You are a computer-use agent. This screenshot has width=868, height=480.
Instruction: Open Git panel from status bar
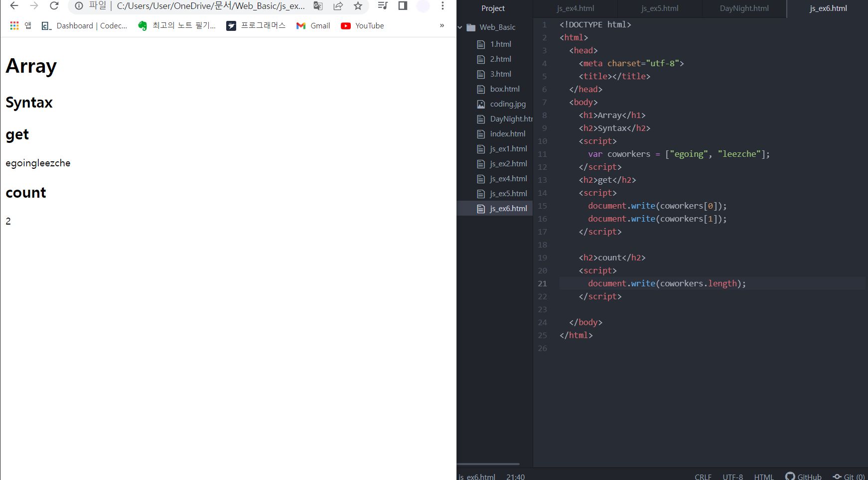849,477
